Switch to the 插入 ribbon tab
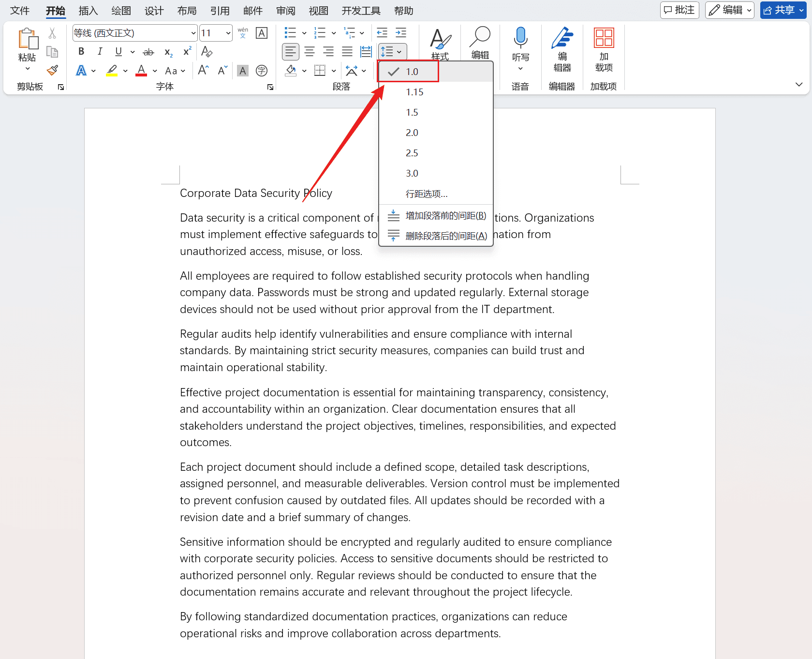Viewport: 812px width, 659px height. point(88,11)
